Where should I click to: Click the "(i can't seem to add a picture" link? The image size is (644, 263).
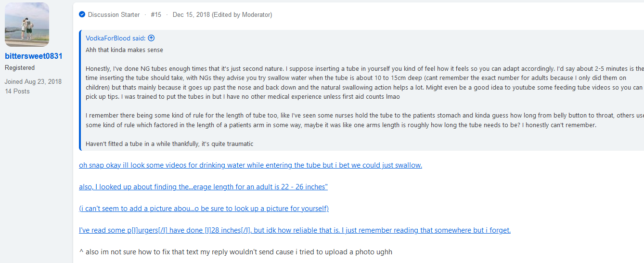[x=204, y=209]
